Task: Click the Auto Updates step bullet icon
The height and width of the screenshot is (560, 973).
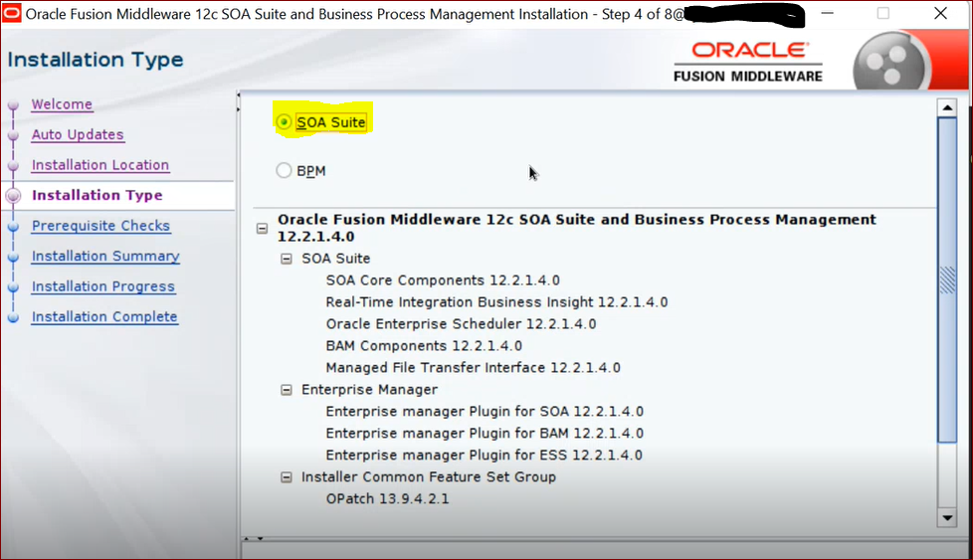Action: (13, 136)
